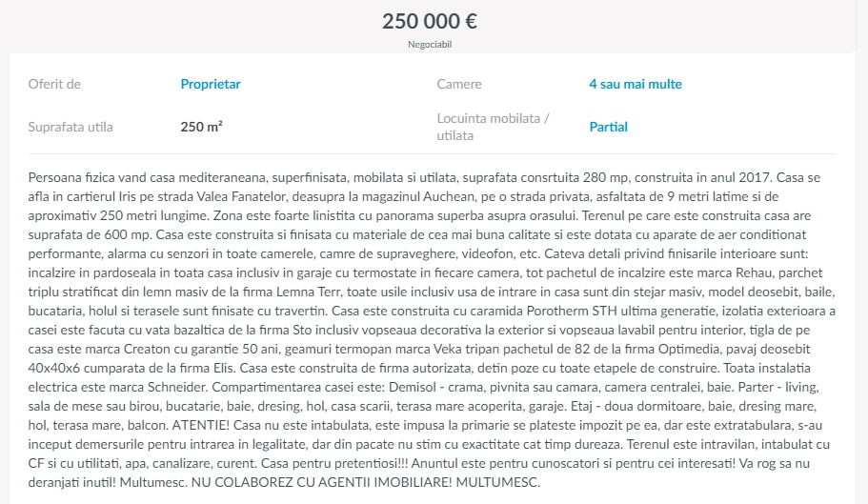Image resolution: width=868 pixels, height=504 pixels.
Task: Click the brand name Creaton in the description
Action: coord(147,349)
